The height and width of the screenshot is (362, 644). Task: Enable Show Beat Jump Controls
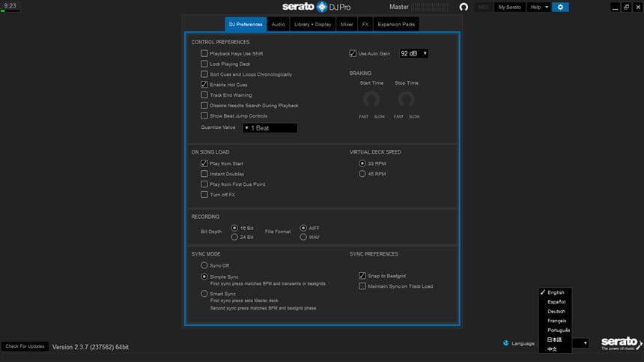coord(204,116)
